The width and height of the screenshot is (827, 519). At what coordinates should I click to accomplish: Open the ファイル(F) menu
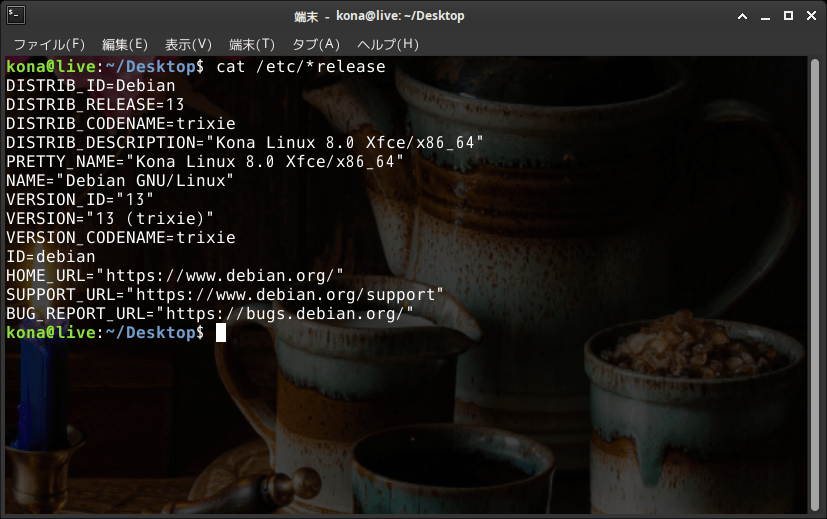pos(49,44)
